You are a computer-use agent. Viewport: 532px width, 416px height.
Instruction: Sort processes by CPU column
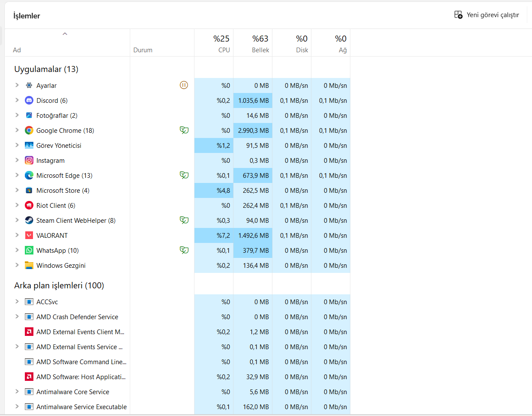(214, 43)
